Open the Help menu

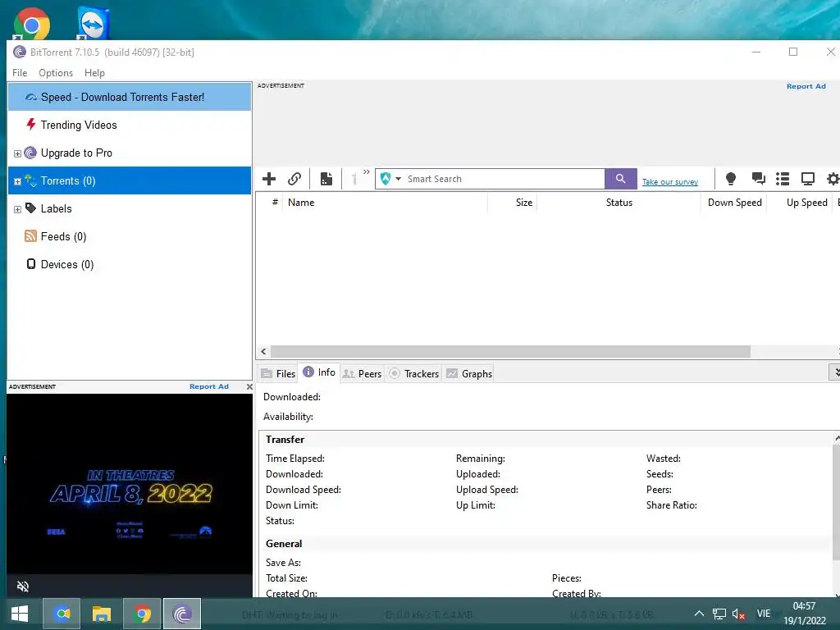94,73
